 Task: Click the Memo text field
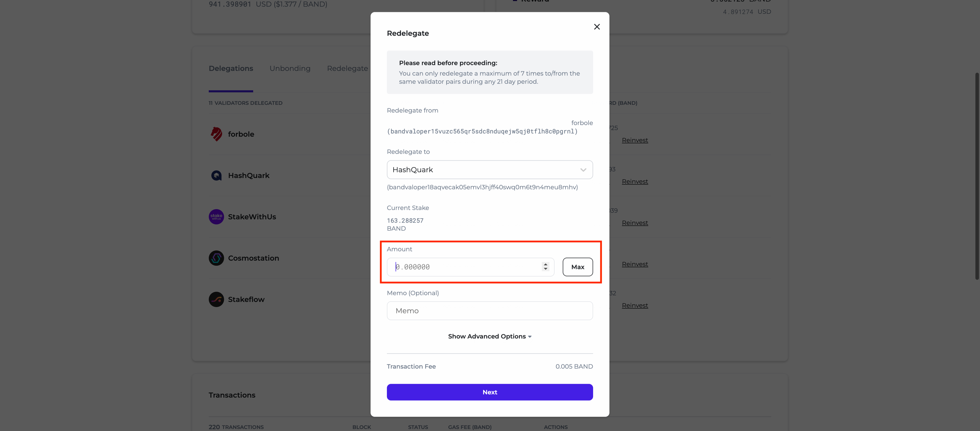(x=489, y=311)
